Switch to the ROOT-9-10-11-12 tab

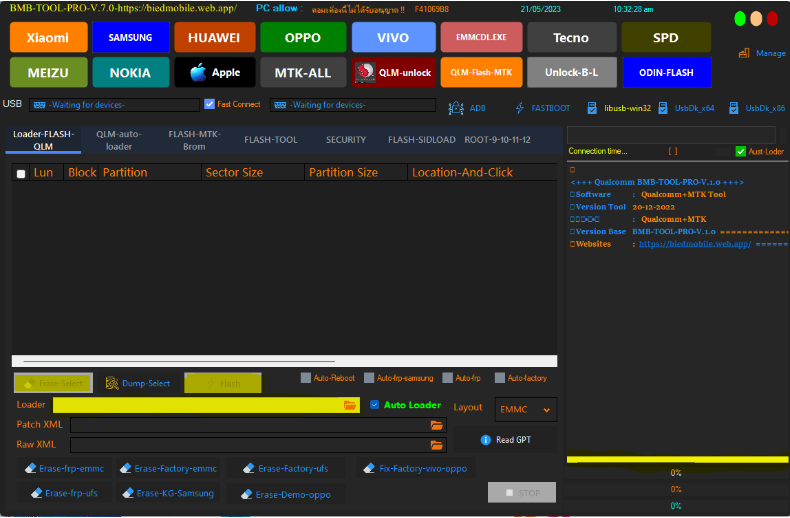(497, 140)
